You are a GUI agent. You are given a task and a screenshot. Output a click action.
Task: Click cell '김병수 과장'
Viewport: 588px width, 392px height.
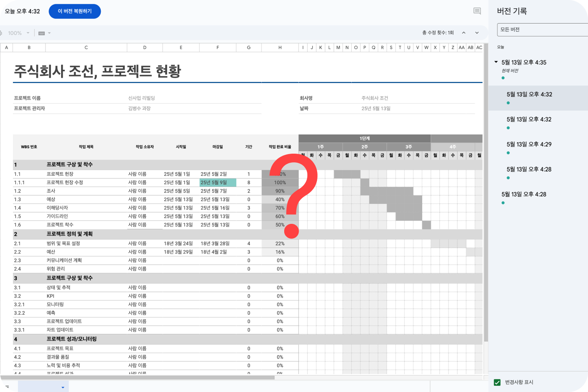(139, 108)
